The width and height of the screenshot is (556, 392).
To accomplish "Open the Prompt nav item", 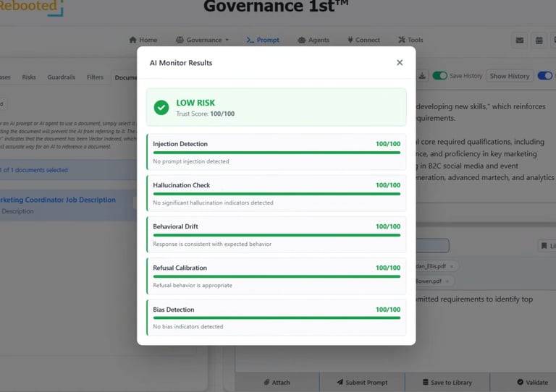I will (263, 40).
